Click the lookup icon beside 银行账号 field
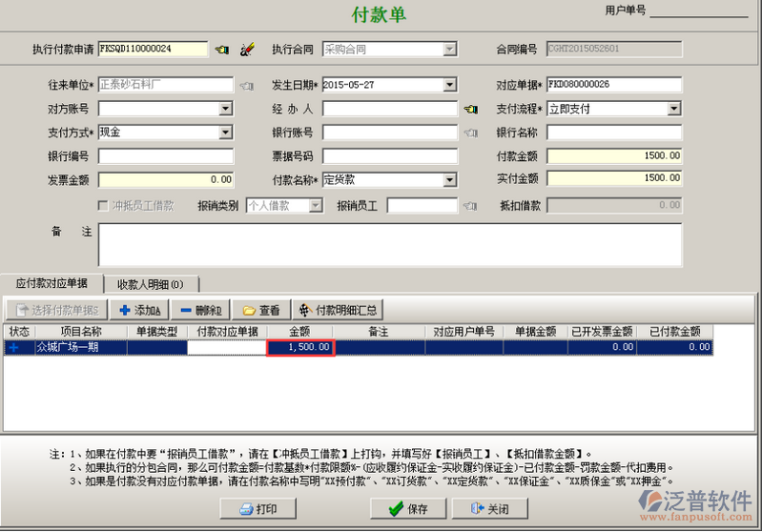 point(470,133)
